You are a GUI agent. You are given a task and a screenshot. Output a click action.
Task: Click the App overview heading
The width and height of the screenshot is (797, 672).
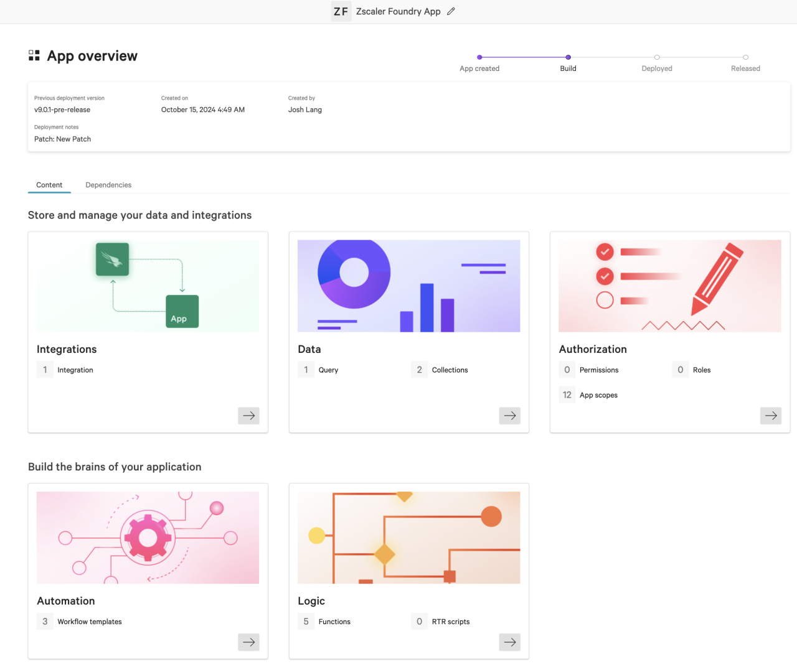click(x=92, y=55)
